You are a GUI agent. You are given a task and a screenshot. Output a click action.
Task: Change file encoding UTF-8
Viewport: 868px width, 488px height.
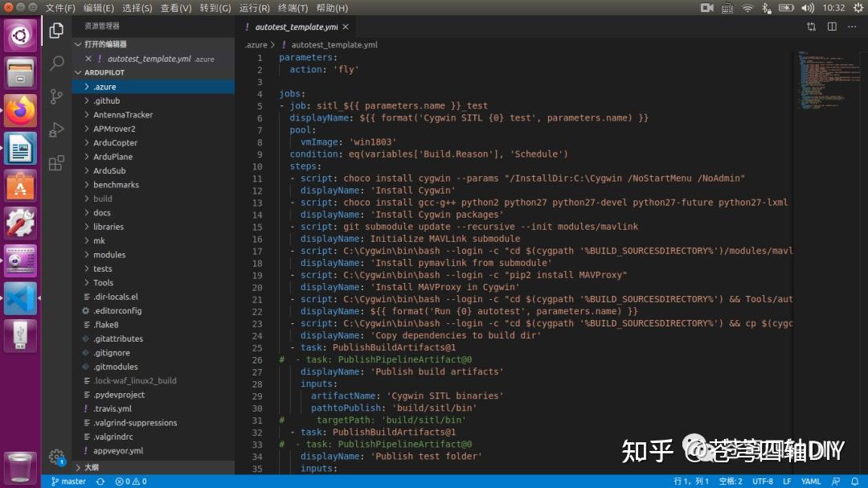click(x=762, y=482)
